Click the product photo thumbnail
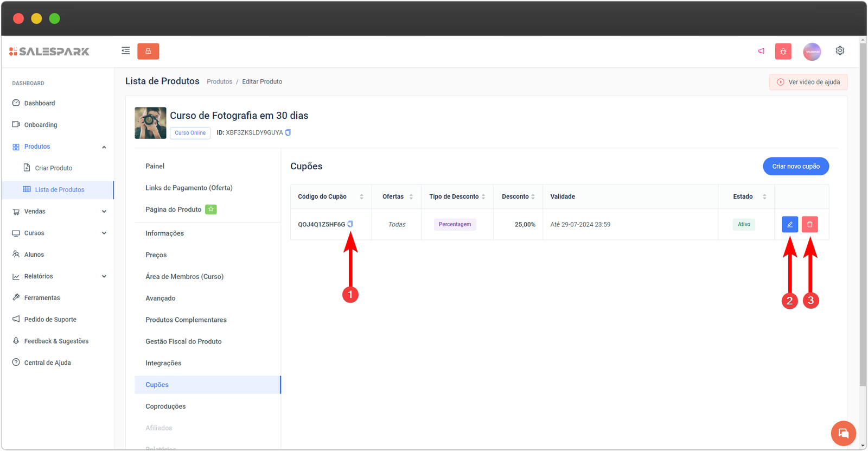 point(150,123)
